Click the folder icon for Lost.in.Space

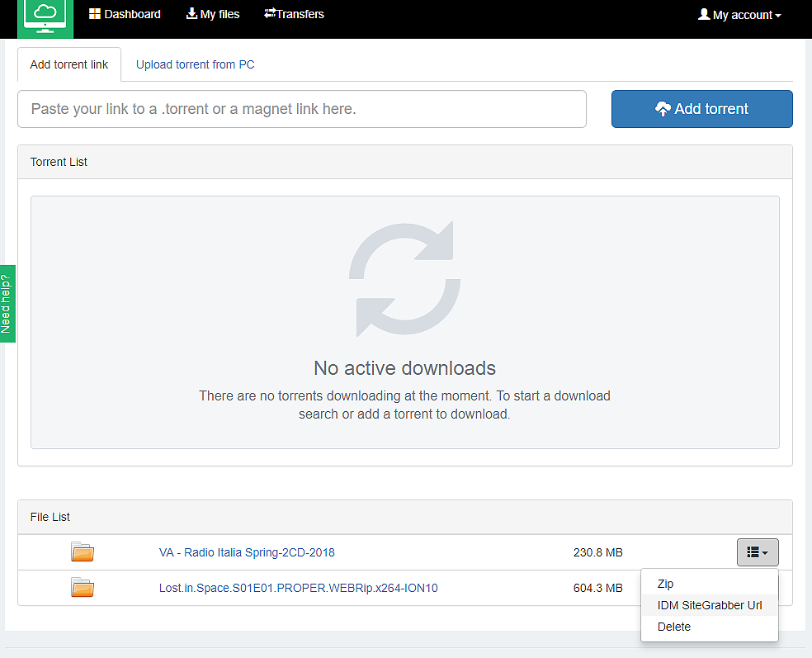[x=83, y=588]
